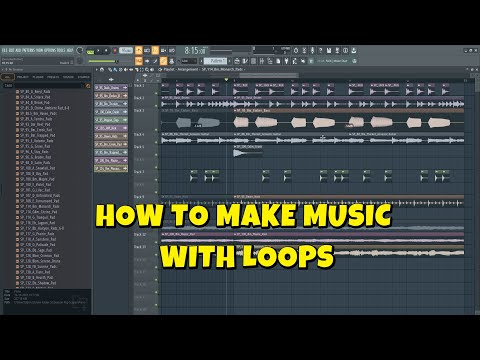Viewport: 480px width, 360px height.
Task: Click the snare audio clip on Track 5
Action: click(x=248, y=152)
